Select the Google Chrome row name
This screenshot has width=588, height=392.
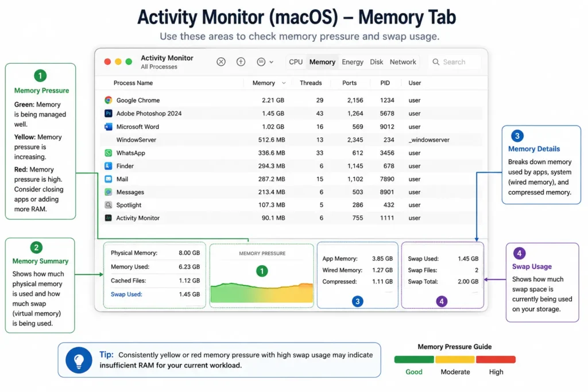tap(138, 100)
